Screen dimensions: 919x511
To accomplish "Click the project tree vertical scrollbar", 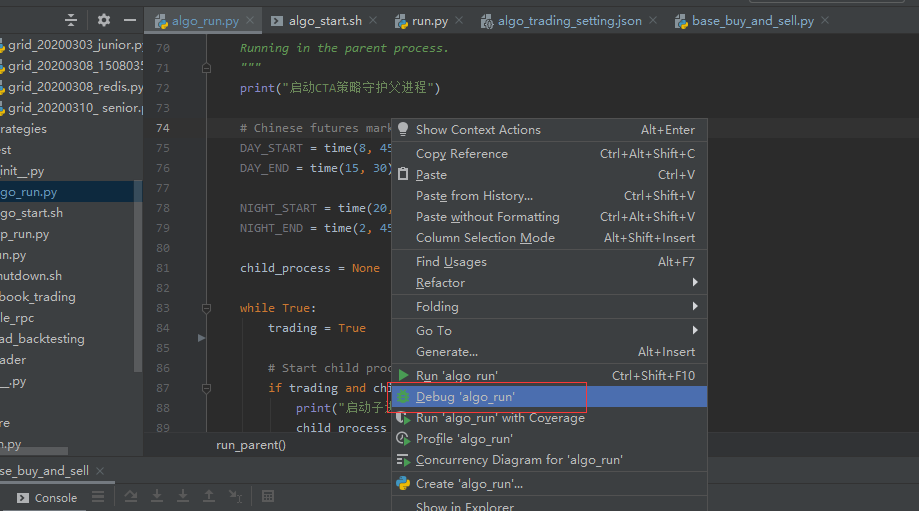I will point(138,275).
